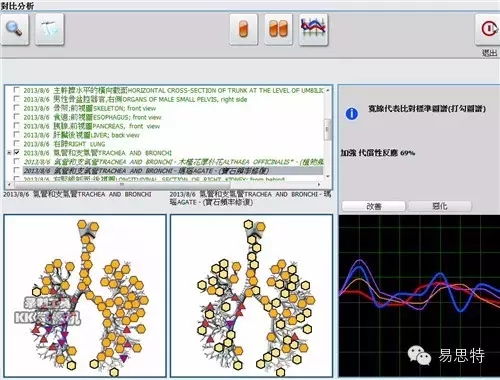Select the single orange capsule view icon

[244, 29]
